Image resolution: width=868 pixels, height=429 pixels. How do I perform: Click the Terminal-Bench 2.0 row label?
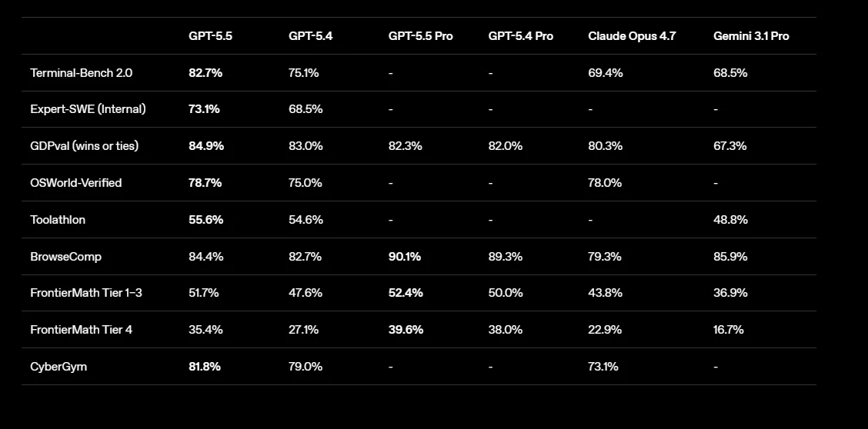(82, 72)
